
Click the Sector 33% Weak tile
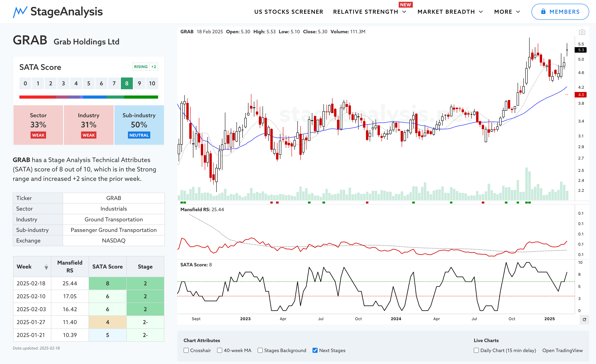click(x=38, y=125)
